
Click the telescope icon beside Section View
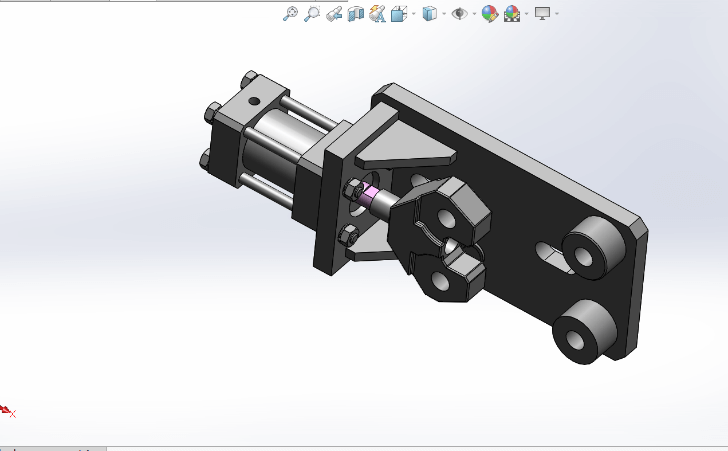pos(377,13)
